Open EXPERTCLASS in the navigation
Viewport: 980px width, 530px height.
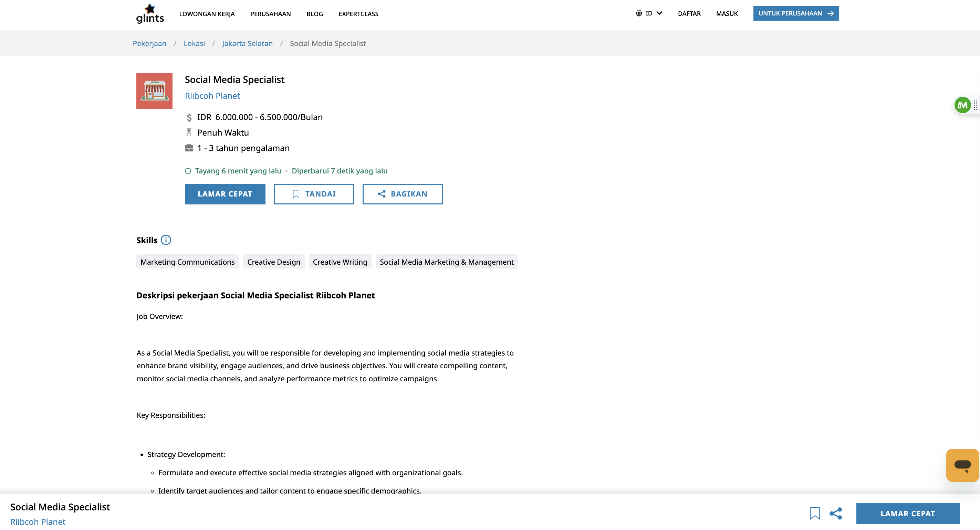coord(358,14)
